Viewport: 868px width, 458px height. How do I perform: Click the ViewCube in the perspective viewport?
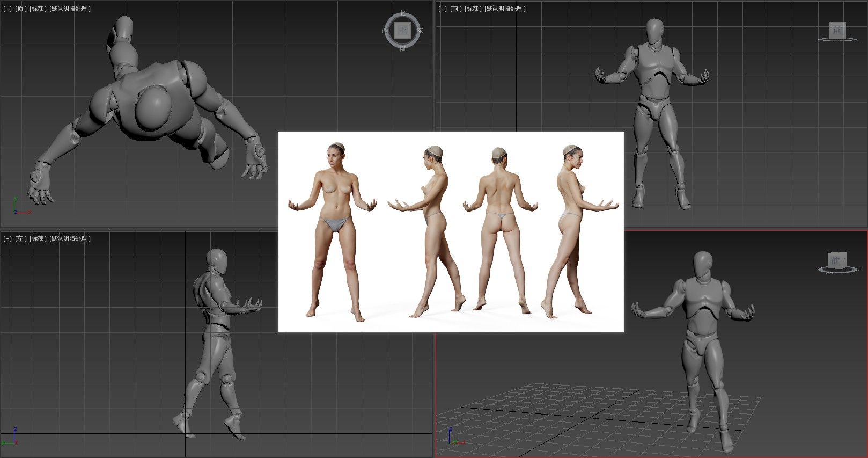point(837,260)
